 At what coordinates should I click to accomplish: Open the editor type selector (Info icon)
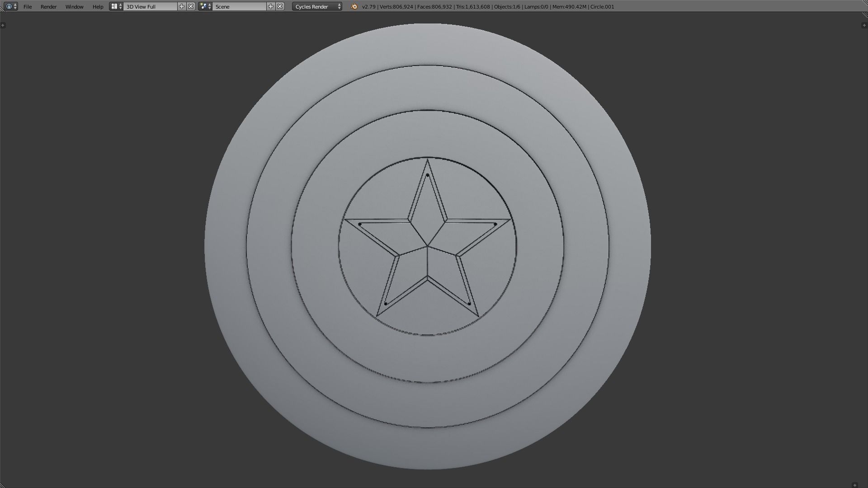point(11,6)
